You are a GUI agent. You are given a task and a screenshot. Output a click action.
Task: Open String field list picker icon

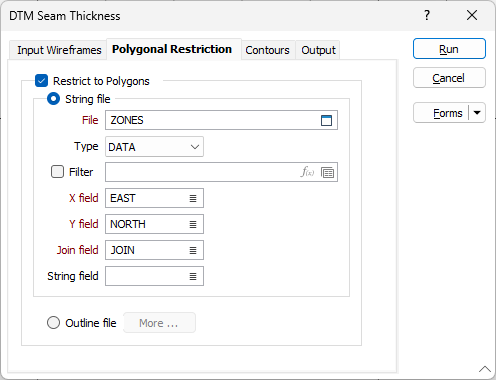coord(193,276)
